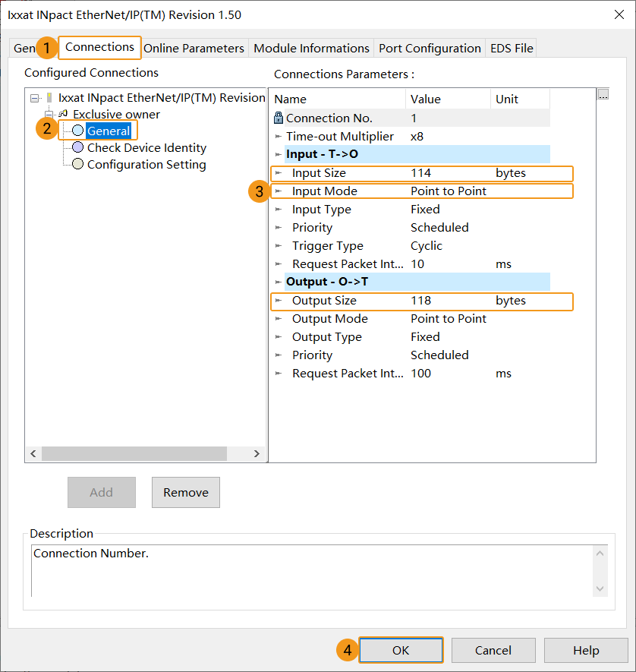Open the EDS File tab
The height and width of the screenshot is (672, 636).
tap(511, 47)
